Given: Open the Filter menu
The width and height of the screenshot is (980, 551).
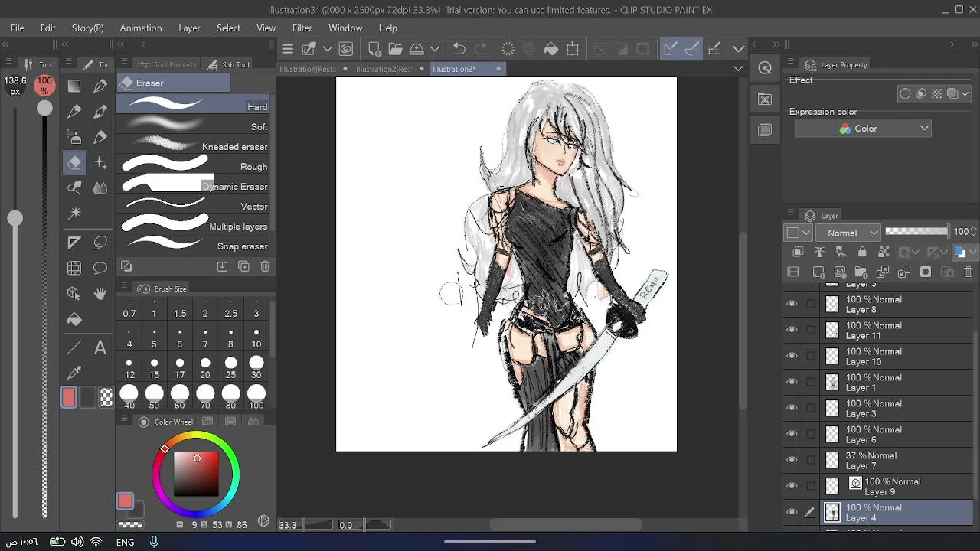Looking at the screenshot, I should tap(302, 28).
